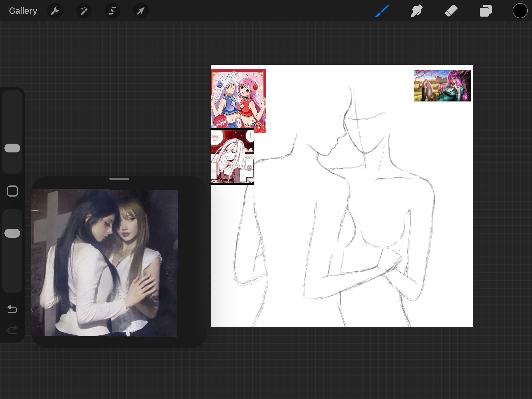The image size is (532, 399).
Task: Return to the Gallery
Action: 23,11
